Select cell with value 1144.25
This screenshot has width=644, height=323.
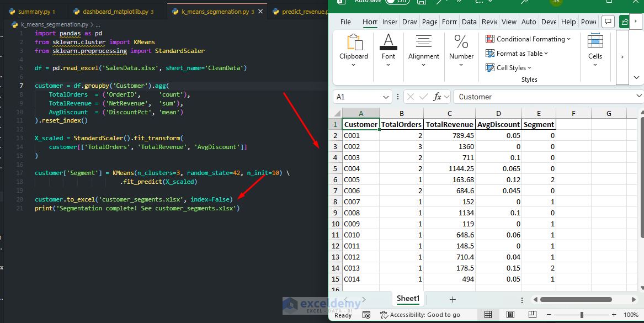pyautogui.click(x=449, y=169)
